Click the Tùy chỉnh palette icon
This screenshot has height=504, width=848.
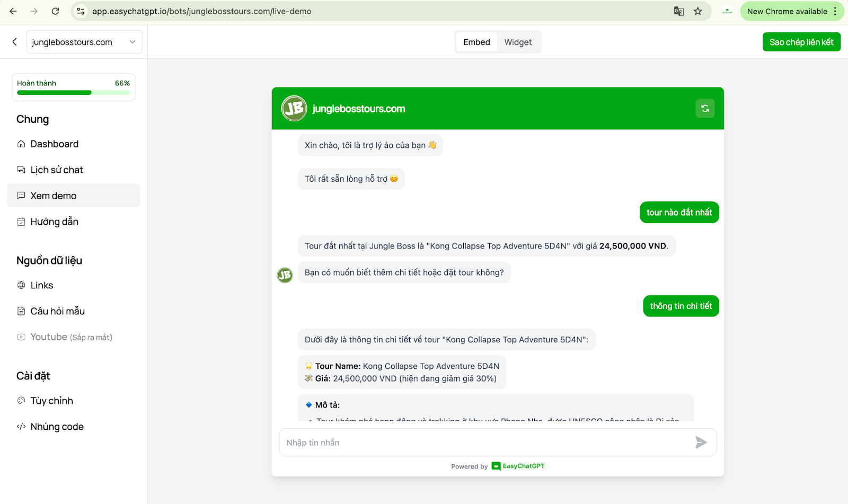21,401
